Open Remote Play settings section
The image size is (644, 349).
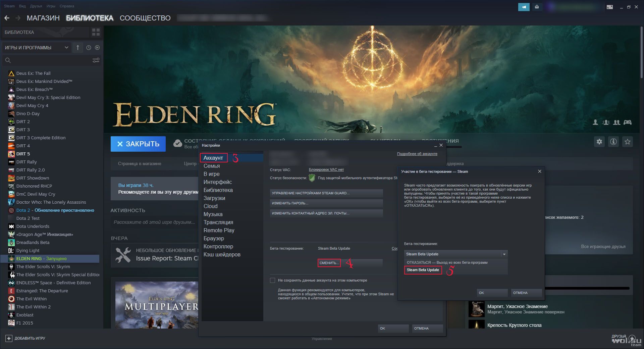point(219,230)
